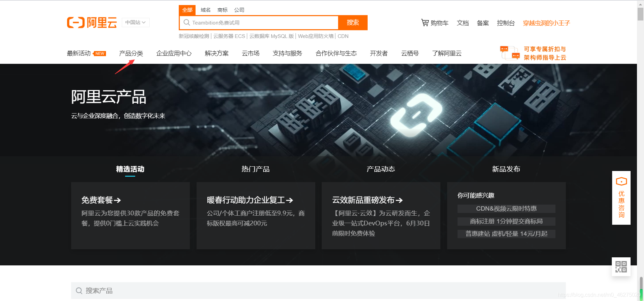Image resolution: width=644 pixels, height=301 pixels.
Task: Switch to the 热门产品 tab
Action: tap(256, 169)
